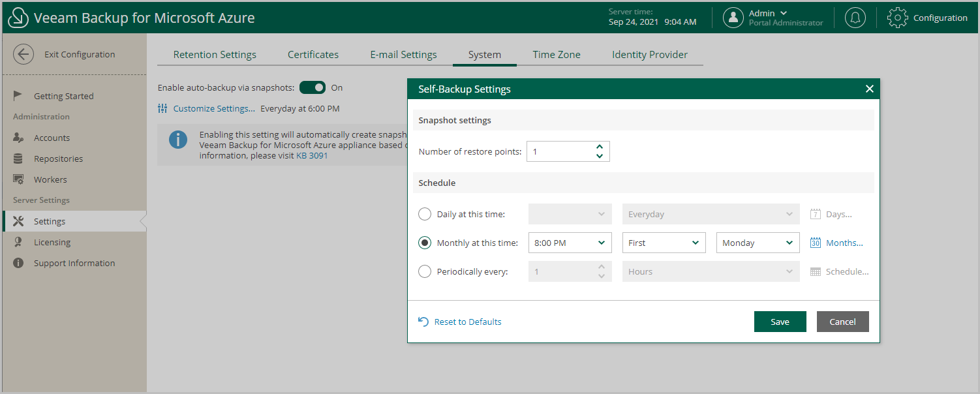Click the Portal Administrator role text
980x394 pixels.
coord(786,23)
